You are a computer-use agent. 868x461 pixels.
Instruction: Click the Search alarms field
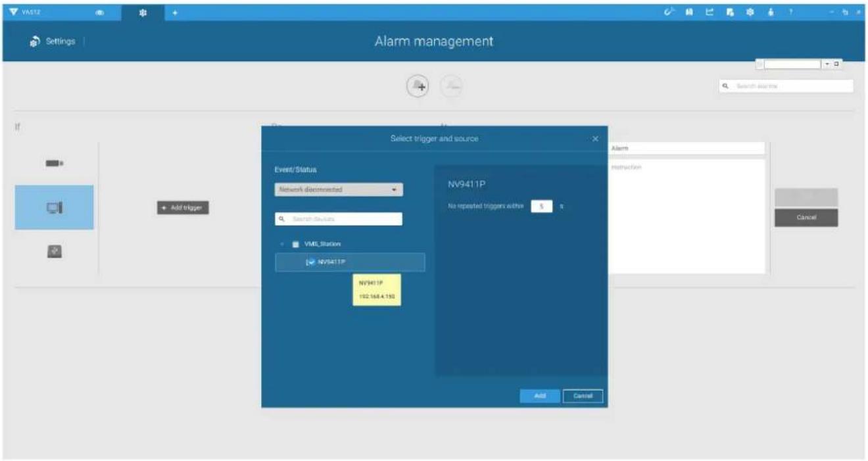tap(786, 86)
